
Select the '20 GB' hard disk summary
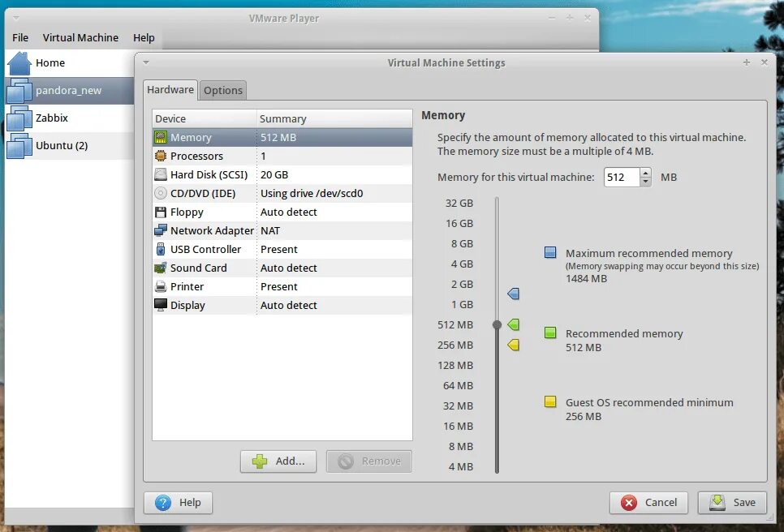(x=274, y=175)
